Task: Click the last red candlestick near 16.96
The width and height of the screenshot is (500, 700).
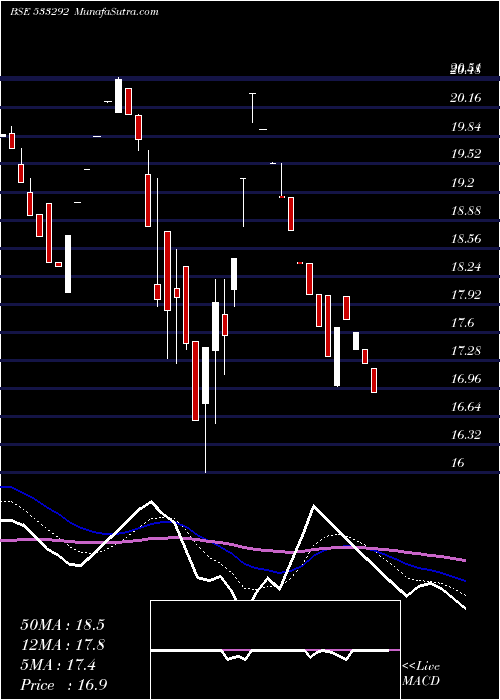Action: tap(374, 380)
